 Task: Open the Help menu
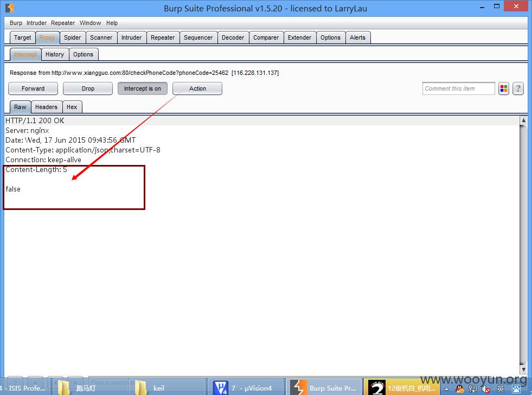[x=112, y=23]
